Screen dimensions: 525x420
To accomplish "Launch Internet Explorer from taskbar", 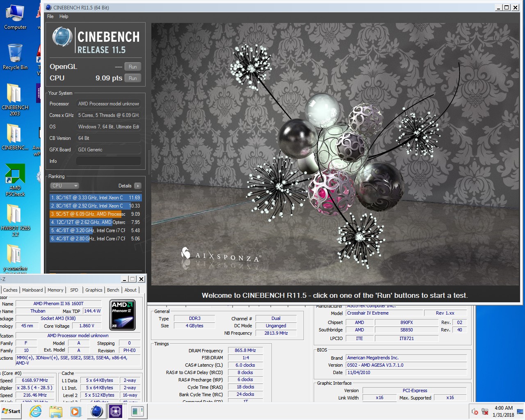I will 36,411.
